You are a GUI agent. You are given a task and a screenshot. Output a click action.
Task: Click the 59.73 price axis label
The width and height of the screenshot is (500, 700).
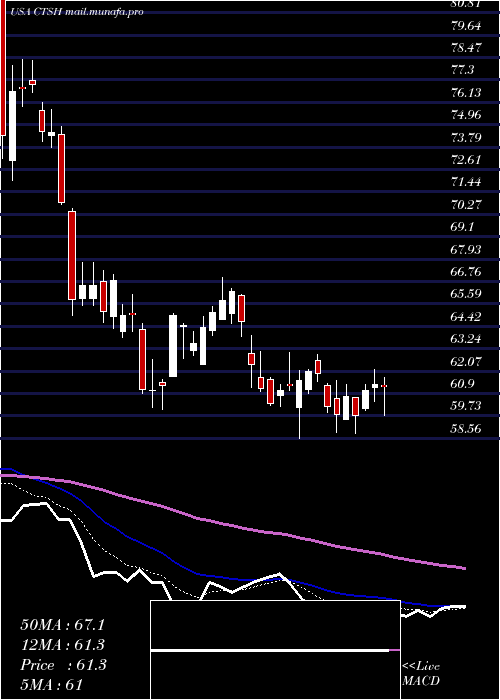tap(466, 405)
